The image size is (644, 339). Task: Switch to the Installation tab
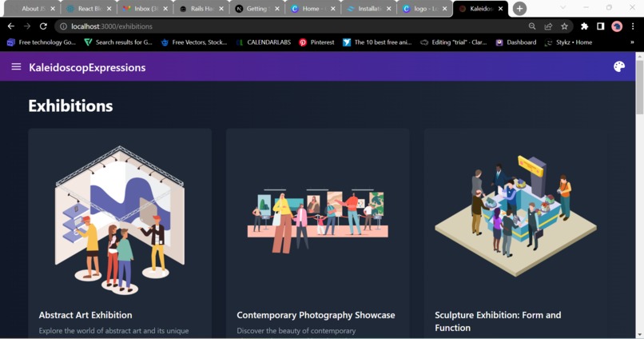[368, 9]
